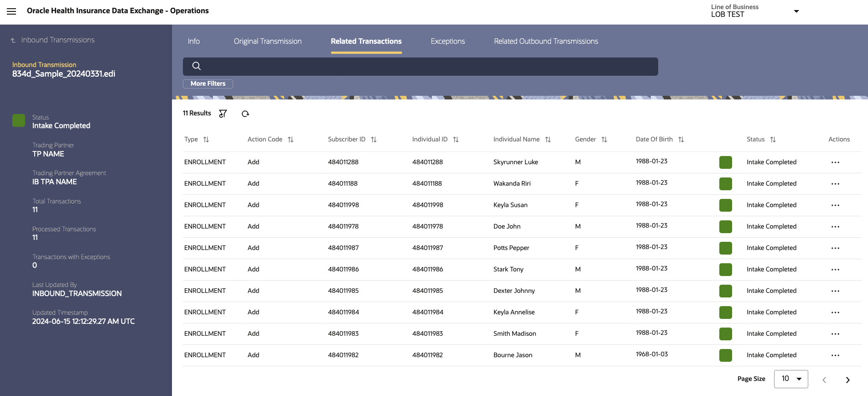Click status swatch for Bourne Jason row

(725, 355)
